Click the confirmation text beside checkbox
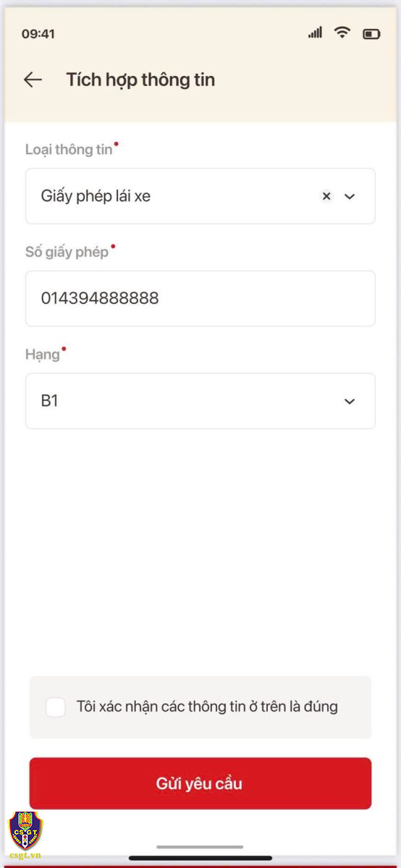401x868 pixels. pyautogui.click(x=207, y=707)
